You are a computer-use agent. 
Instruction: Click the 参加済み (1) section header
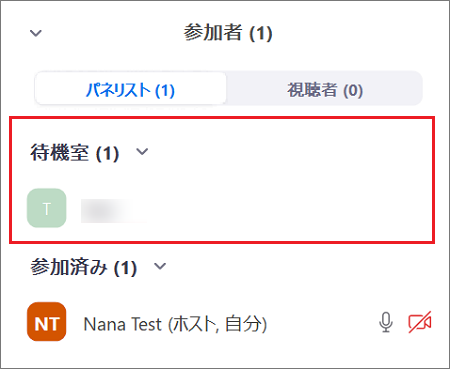click(x=84, y=267)
